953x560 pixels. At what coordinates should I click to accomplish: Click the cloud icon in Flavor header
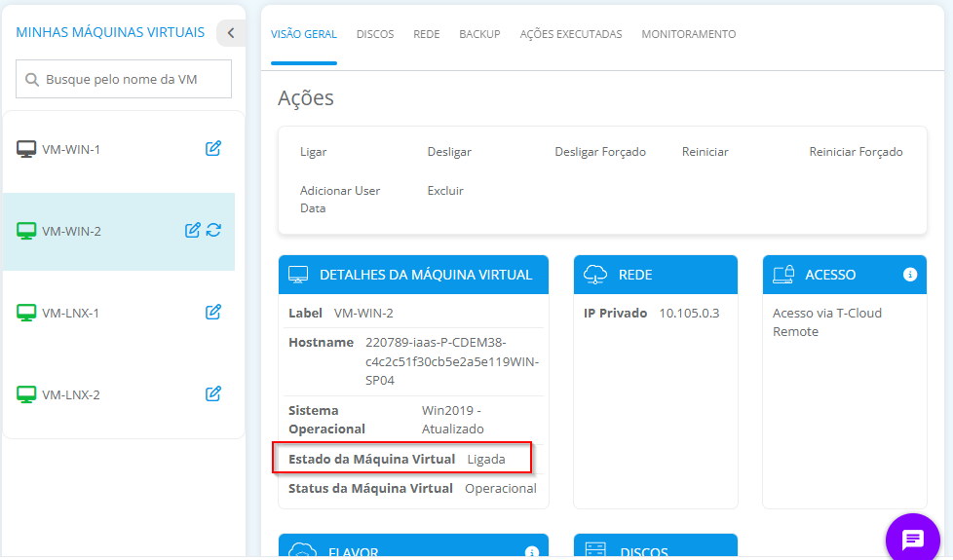tap(302, 551)
